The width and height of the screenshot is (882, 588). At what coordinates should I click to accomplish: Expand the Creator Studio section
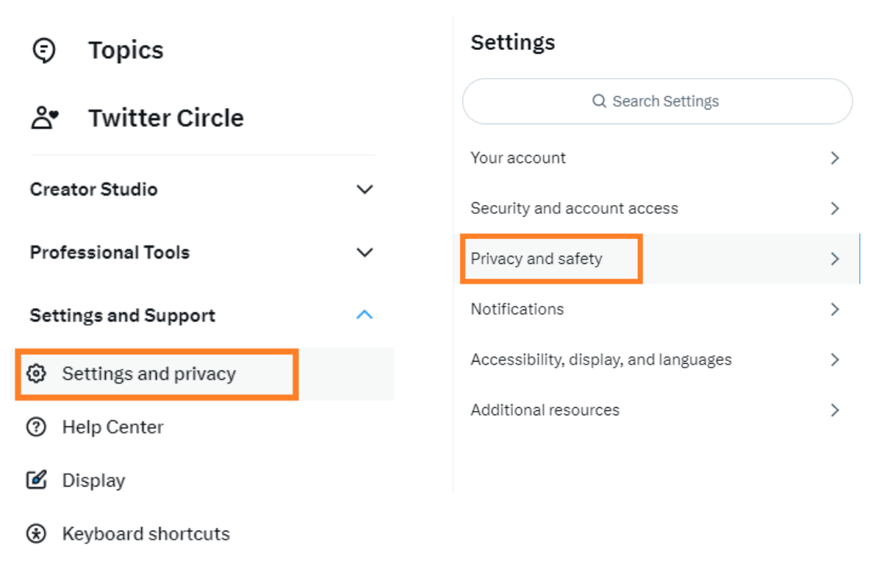[x=365, y=189]
